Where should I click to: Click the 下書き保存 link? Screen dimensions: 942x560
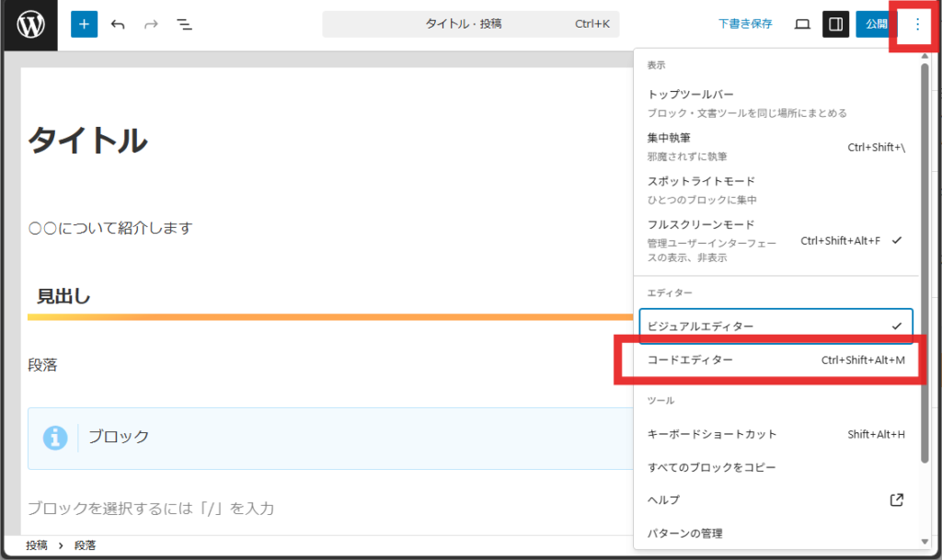tap(745, 25)
